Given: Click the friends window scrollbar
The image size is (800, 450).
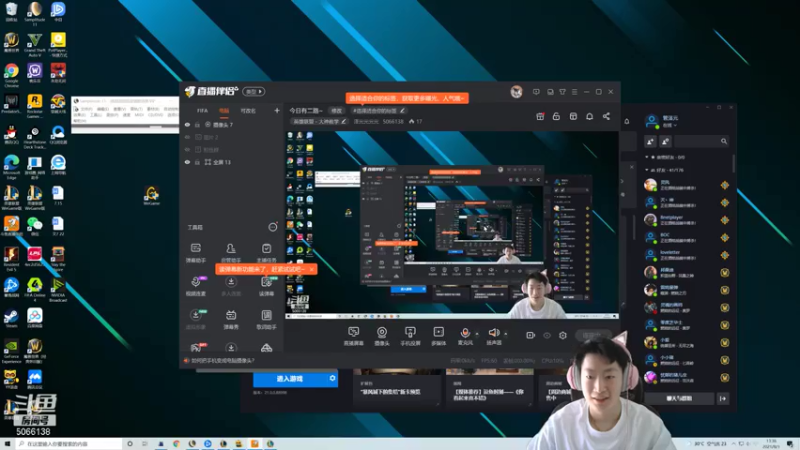Looking at the screenshot, I should (x=734, y=164).
